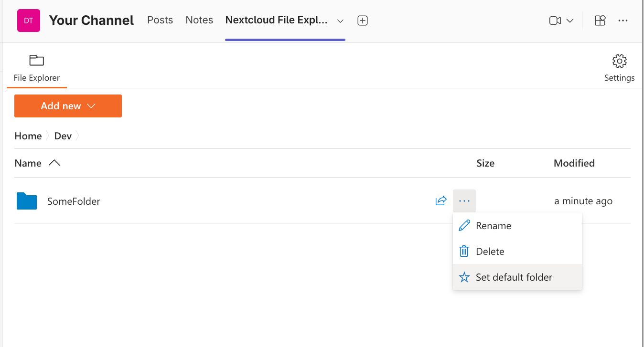Toggle Name column sort order arrow
The image size is (644, 347).
tap(54, 163)
